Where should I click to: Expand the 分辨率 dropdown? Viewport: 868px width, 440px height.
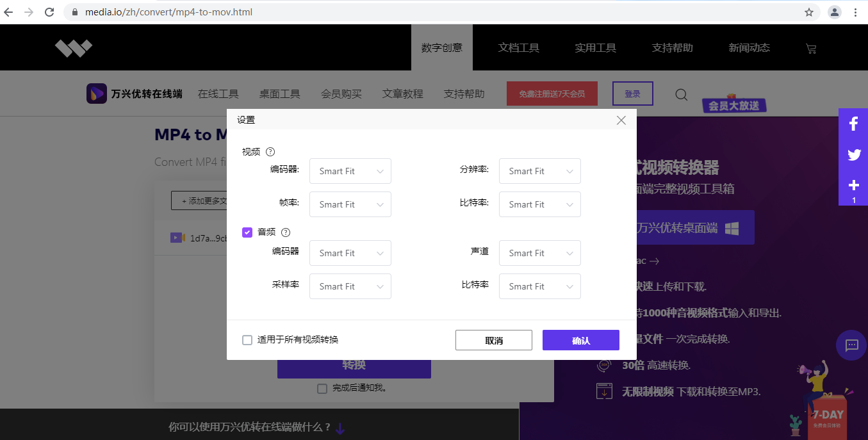[539, 171]
